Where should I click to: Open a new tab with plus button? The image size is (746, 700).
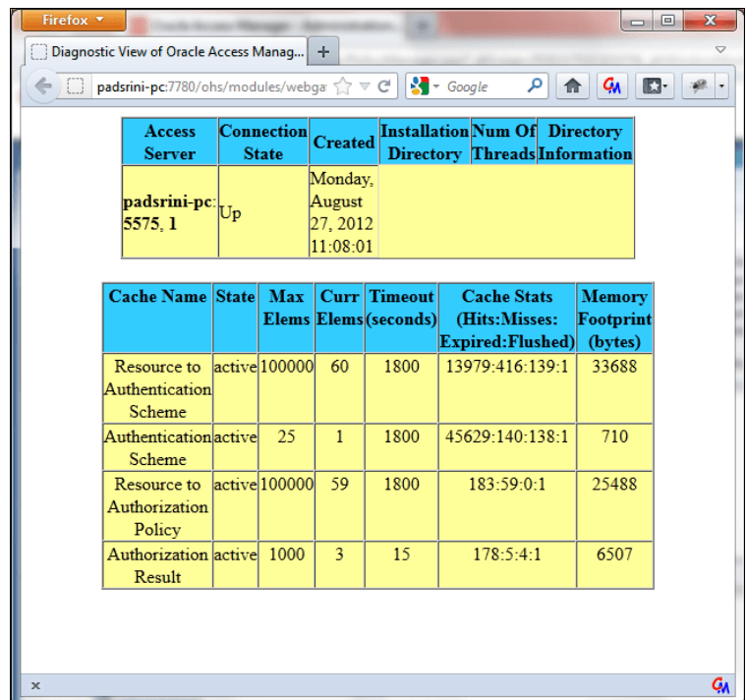323,51
